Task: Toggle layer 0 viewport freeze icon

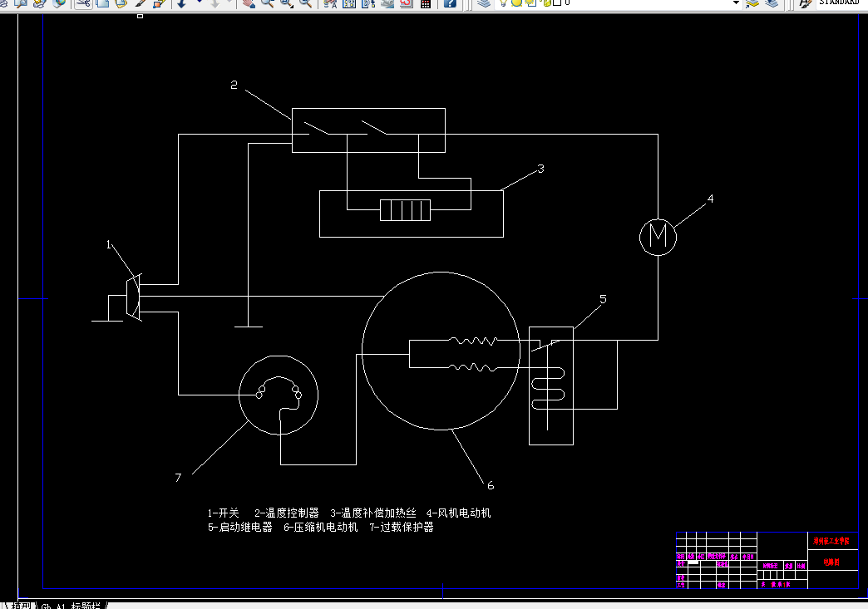Action: point(530,2)
